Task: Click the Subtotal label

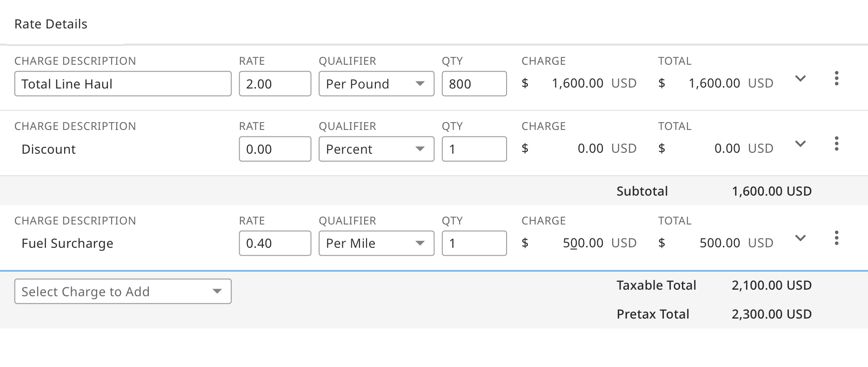Action: tap(642, 191)
